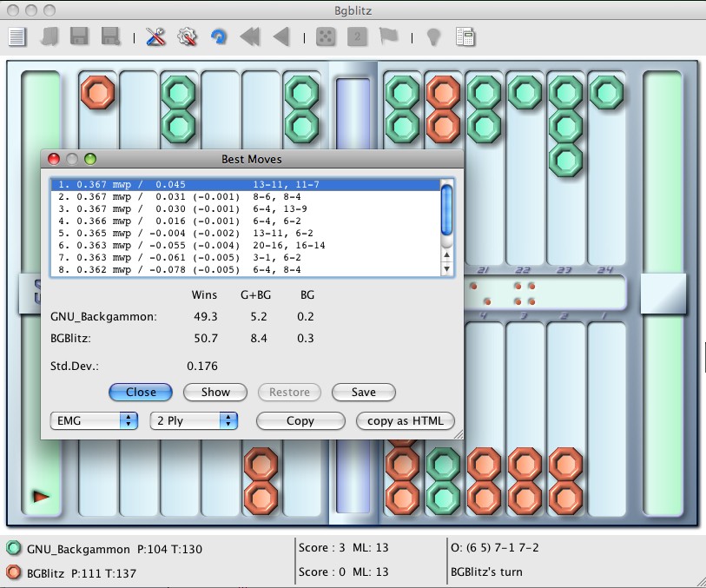
Task: Click the Restore button
Action: click(x=289, y=393)
